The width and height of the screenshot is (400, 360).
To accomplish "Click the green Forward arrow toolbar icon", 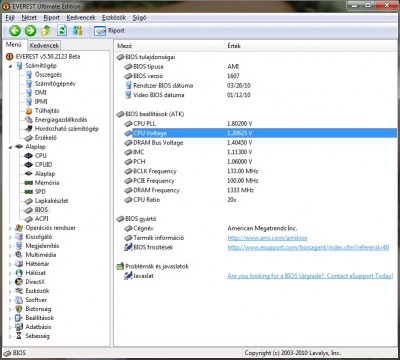I will coord(30,31).
